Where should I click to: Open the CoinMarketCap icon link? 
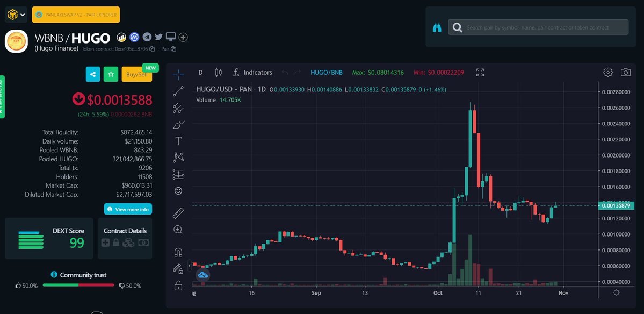(134, 38)
